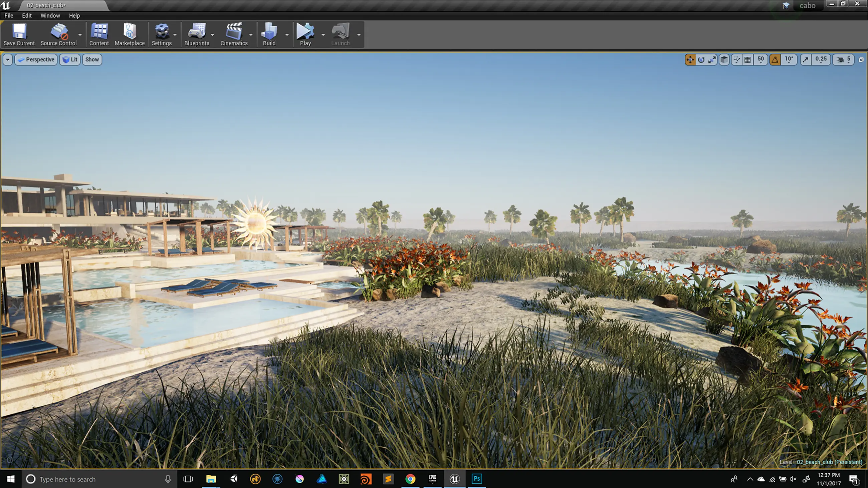Open the Edit menu
Image resolution: width=868 pixels, height=488 pixels.
[x=27, y=15]
